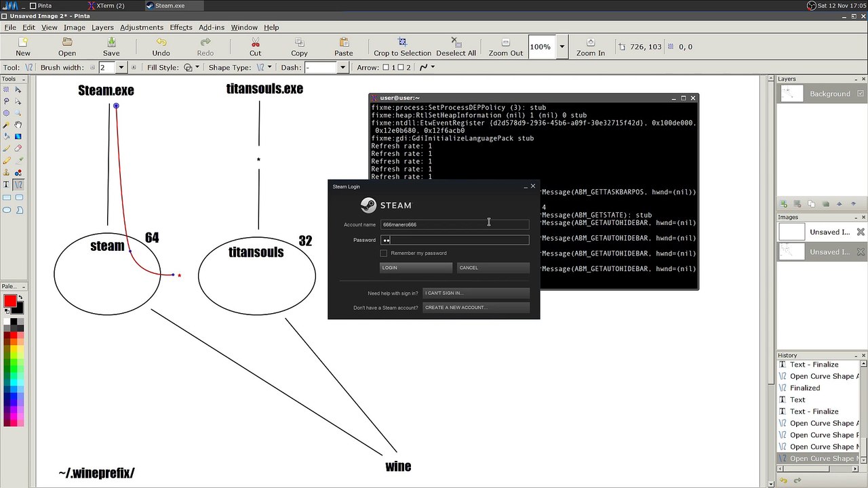Select the Lasso Select tool

coord(7,101)
